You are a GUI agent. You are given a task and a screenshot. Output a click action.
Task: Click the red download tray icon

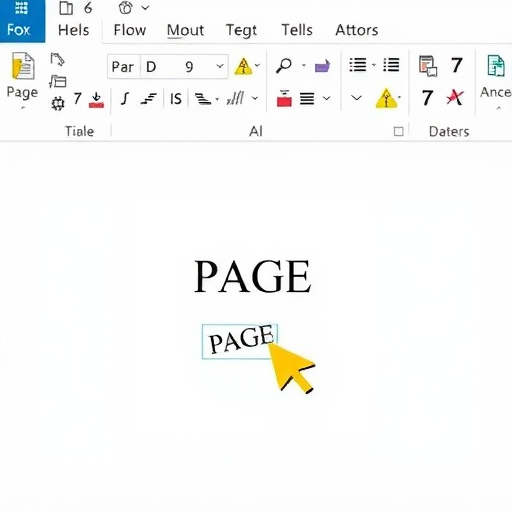point(96,100)
